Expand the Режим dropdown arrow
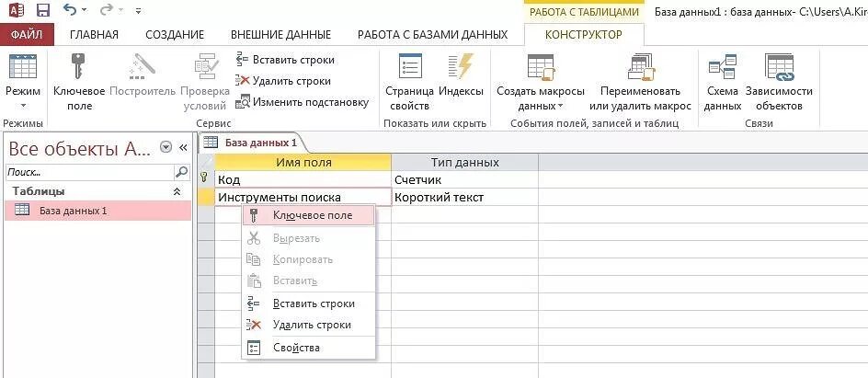This screenshot has width=868, height=378. click(x=23, y=106)
